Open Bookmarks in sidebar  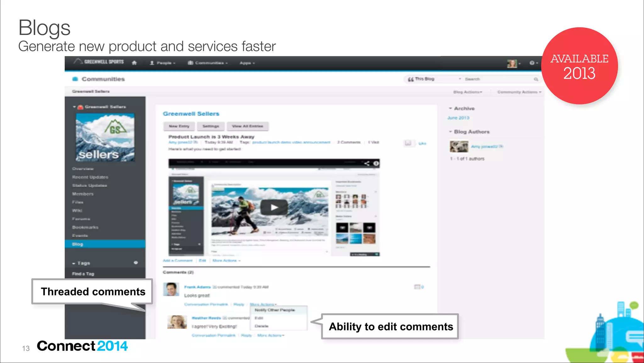[x=85, y=227]
